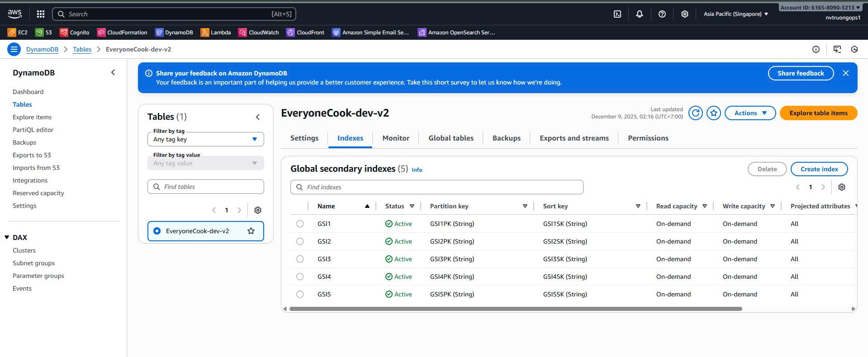
Task: Open Dashboard in the sidebar
Action: coord(28,92)
